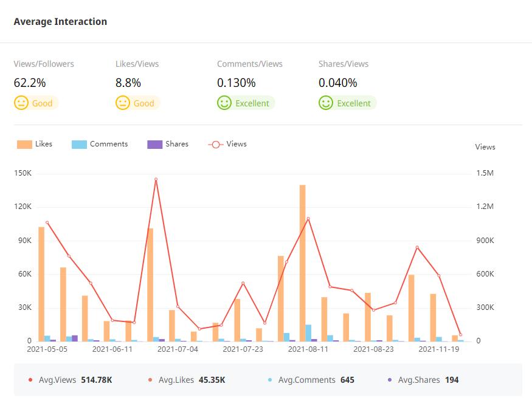The height and width of the screenshot is (398, 532).
Task: Click the 2021-07-04 date axis label
Action: click(x=178, y=349)
